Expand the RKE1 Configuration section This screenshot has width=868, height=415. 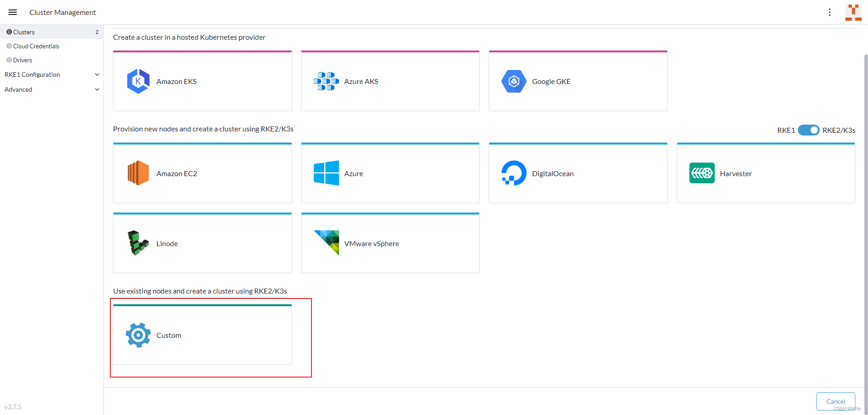(x=97, y=75)
